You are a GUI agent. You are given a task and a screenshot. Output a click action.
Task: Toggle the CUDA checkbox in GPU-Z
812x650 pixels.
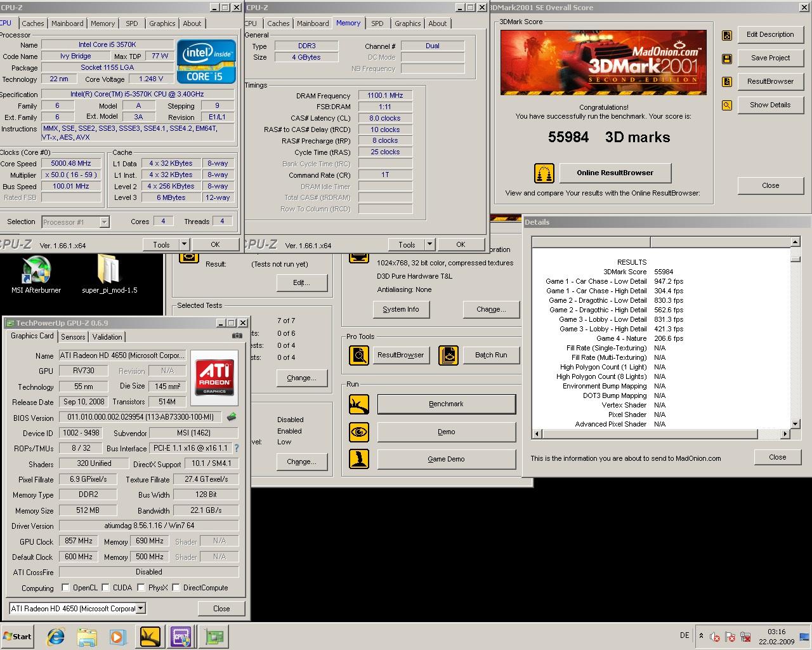[105, 588]
